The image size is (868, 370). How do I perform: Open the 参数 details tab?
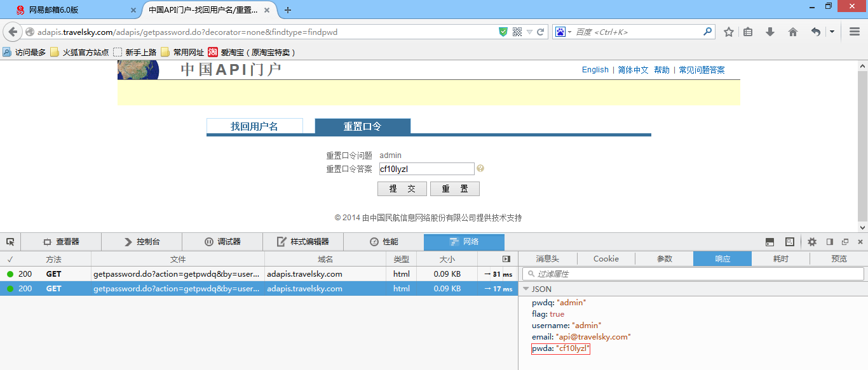(x=665, y=259)
